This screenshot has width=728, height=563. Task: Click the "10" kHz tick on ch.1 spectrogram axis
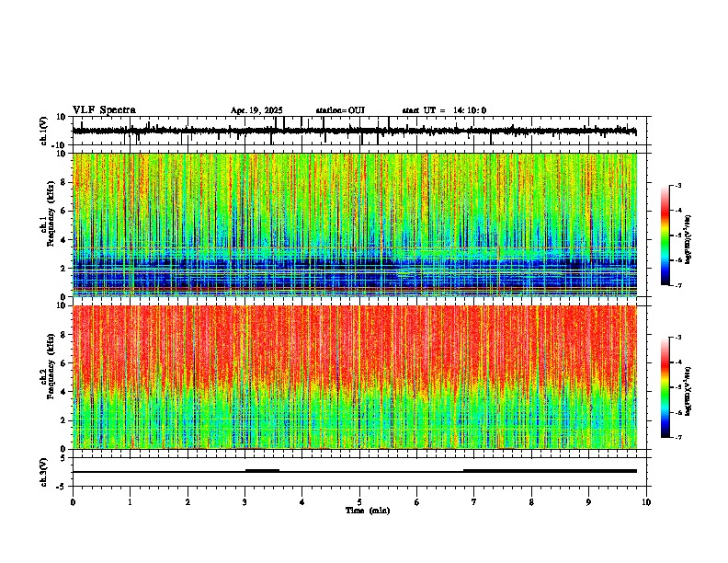tap(62, 154)
